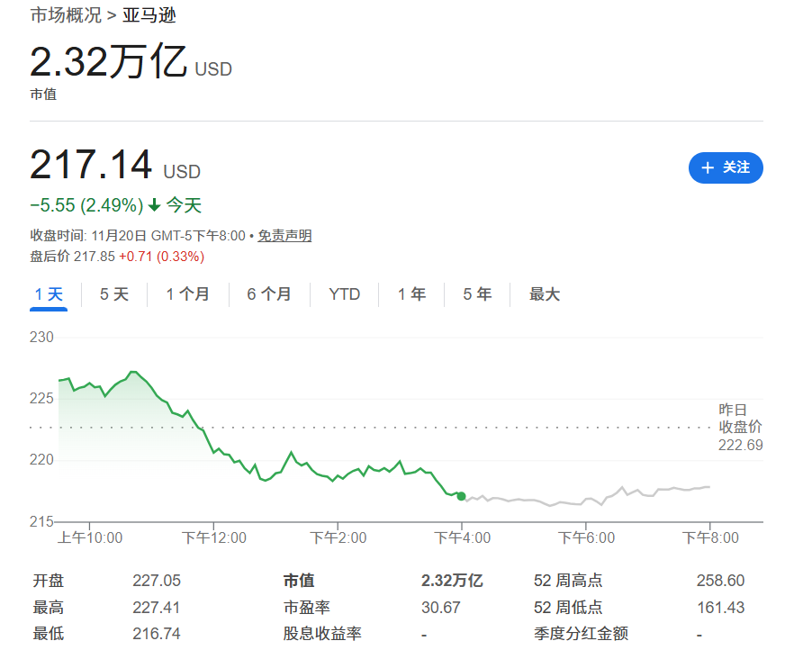The height and width of the screenshot is (650, 812).
Task: Switch to the 5天 chart range tab
Action: [113, 294]
